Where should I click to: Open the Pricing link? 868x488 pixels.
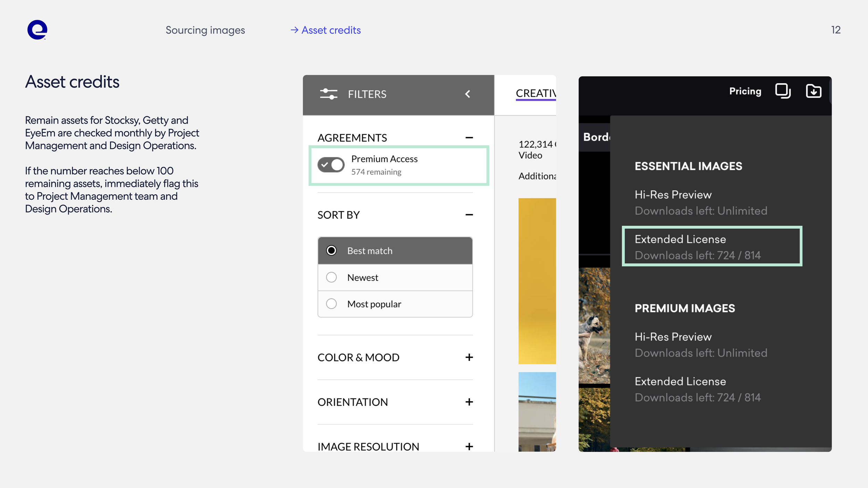click(745, 91)
